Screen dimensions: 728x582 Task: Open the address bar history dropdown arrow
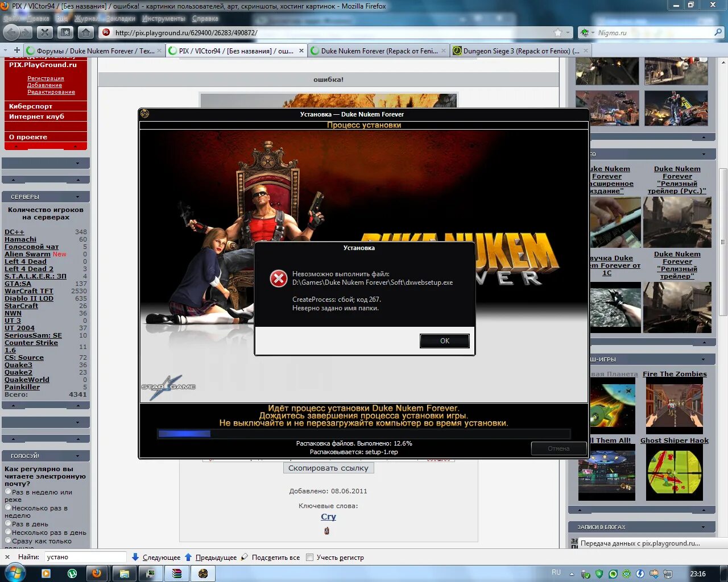point(568,32)
